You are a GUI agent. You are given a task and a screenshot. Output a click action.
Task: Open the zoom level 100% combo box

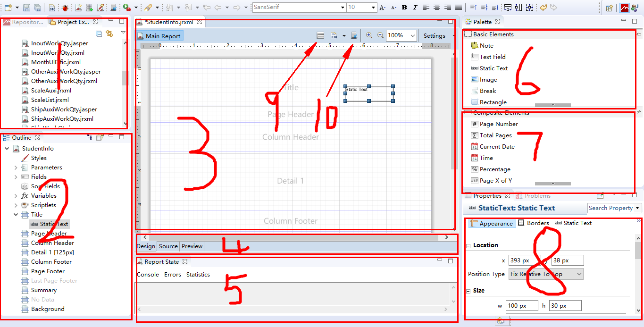pyautogui.click(x=401, y=35)
